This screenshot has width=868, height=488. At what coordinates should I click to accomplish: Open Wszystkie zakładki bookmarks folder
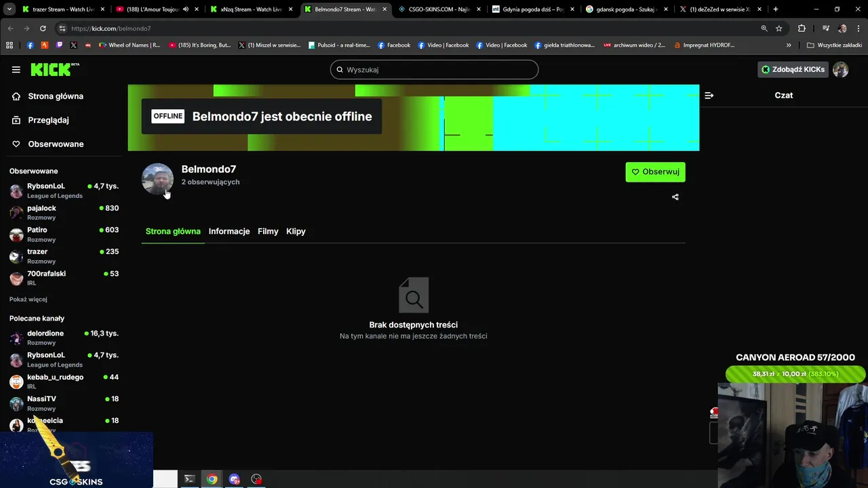[834, 45]
